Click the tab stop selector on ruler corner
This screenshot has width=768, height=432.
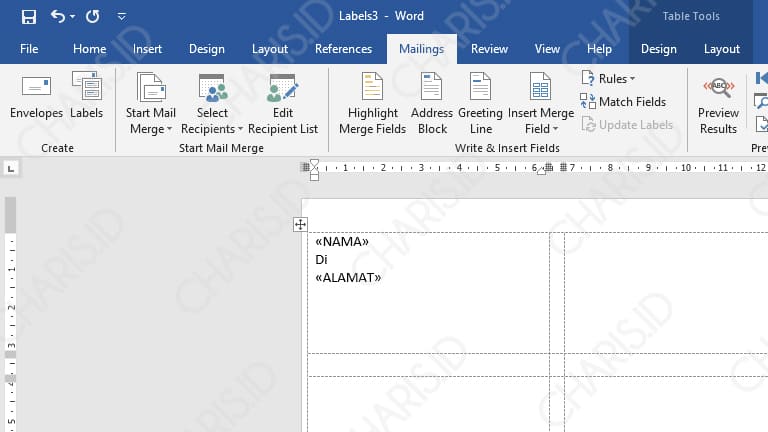pos(11,169)
